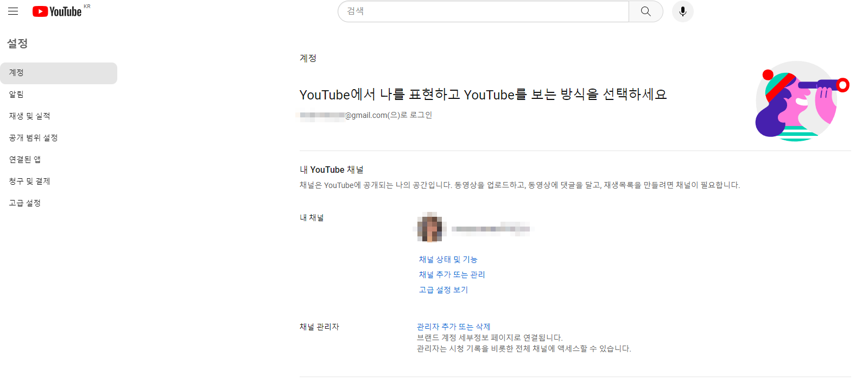Click the 채널 관리자 label
868x382 pixels.
319,327
